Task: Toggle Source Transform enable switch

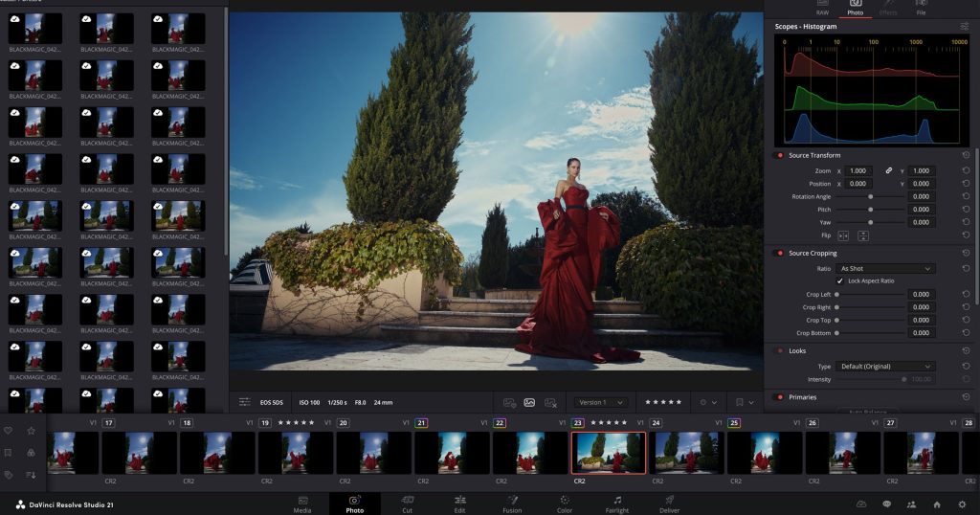Action: coord(779,155)
